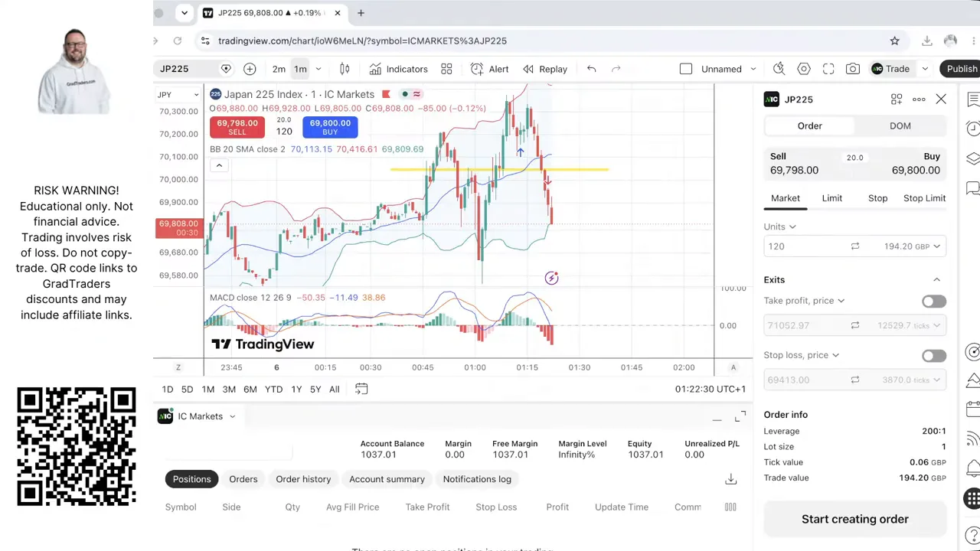Open the lightning event marker on chart
The height and width of the screenshot is (551, 980).
pyautogui.click(x=551, y=278)
